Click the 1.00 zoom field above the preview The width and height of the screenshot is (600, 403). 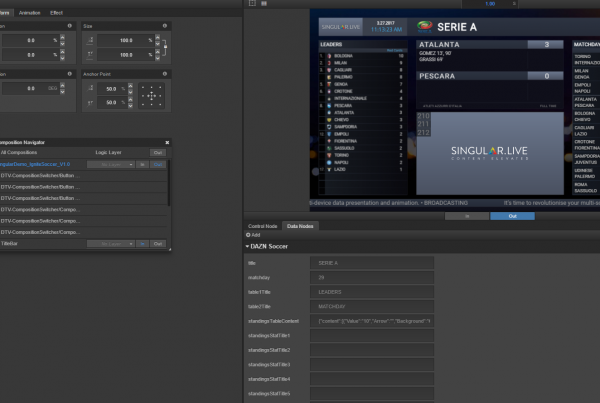490,4
